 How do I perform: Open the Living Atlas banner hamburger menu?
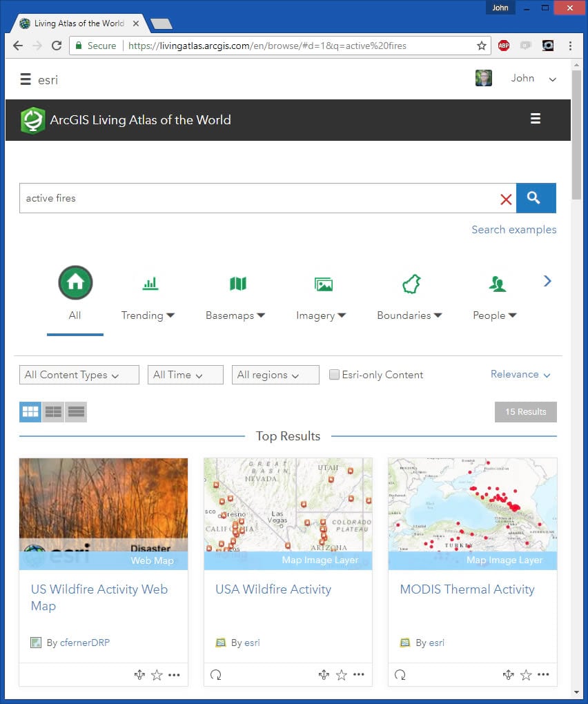(x=535, y=119)
